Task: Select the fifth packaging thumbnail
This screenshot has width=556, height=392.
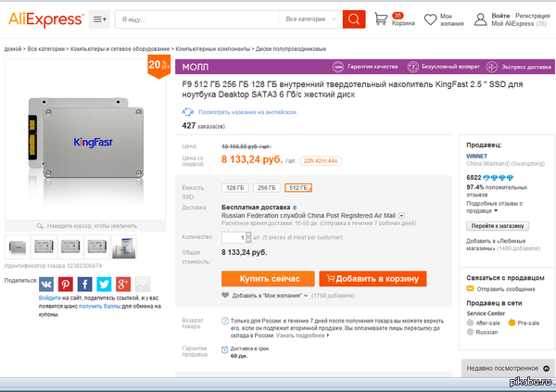Action: 124,247
